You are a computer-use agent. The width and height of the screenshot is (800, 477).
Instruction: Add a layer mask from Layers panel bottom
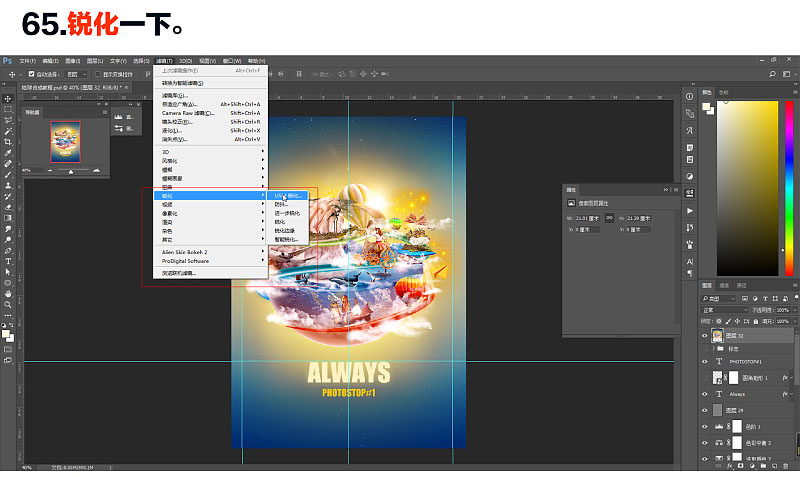tap(740, 466)
